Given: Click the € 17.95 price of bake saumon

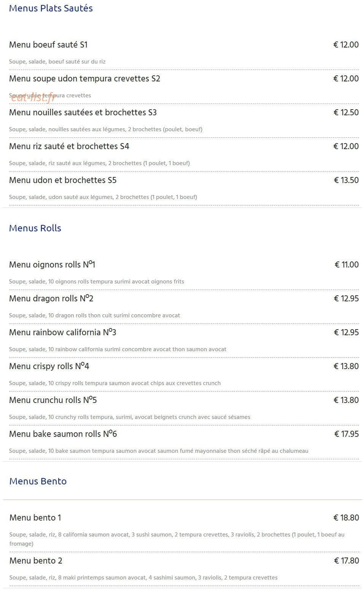Looking at the screenshot, I should tap(347, 434).
